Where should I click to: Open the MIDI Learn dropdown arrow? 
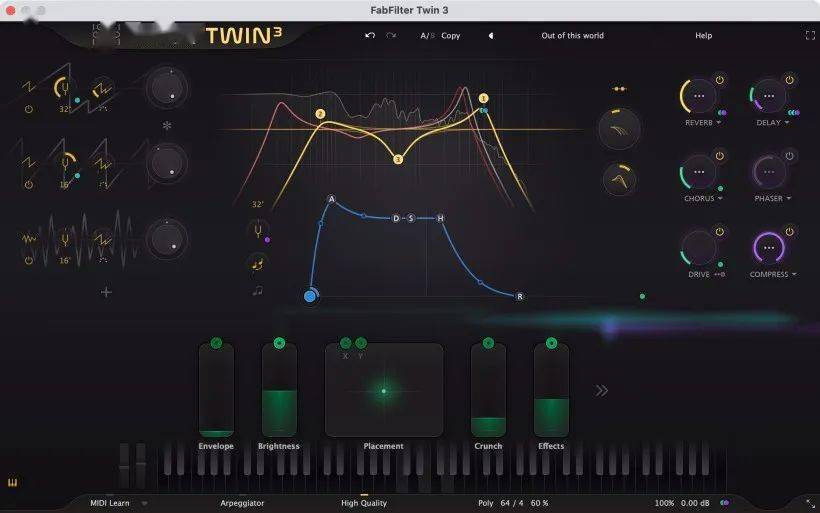pos(144,504)
